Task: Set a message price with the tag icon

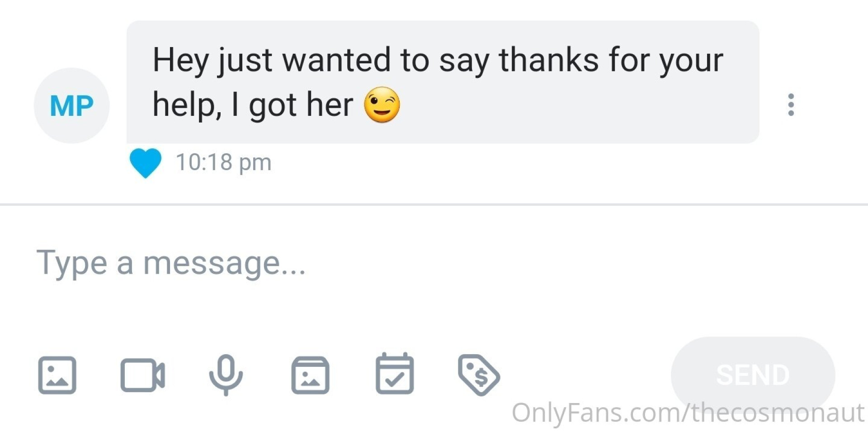Action: click(x=479, y=375)
